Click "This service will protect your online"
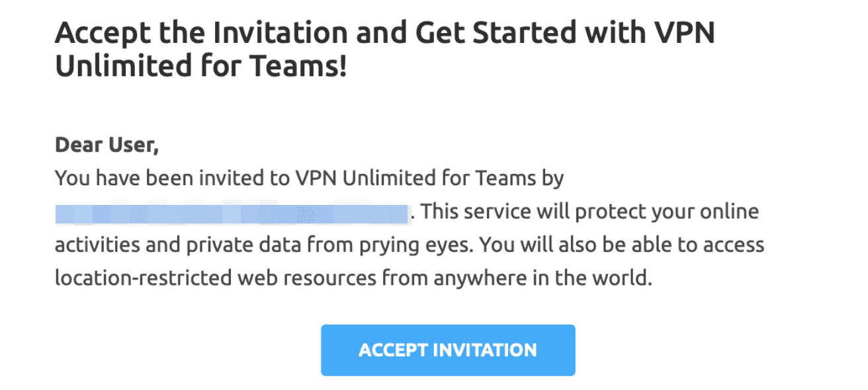868x390 pixels. coord(589,212)
